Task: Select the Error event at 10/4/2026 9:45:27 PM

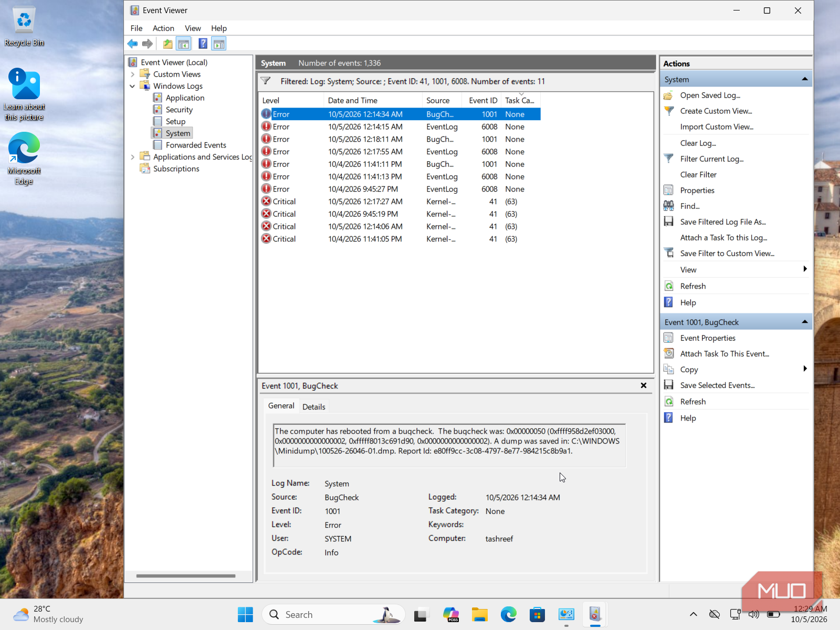Action: coord(400,189)
